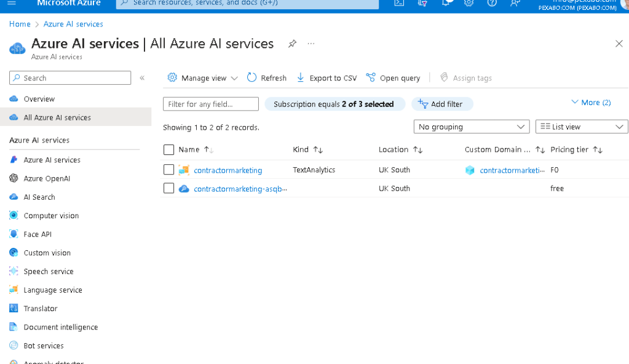This screenshot has width=629, height=364.
Task: Sort by the Pricing tier column
Action: coord(576,149)
